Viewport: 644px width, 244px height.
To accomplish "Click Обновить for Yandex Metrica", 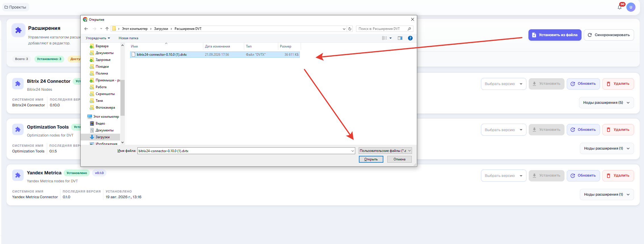I will click(x=583, y=176).
